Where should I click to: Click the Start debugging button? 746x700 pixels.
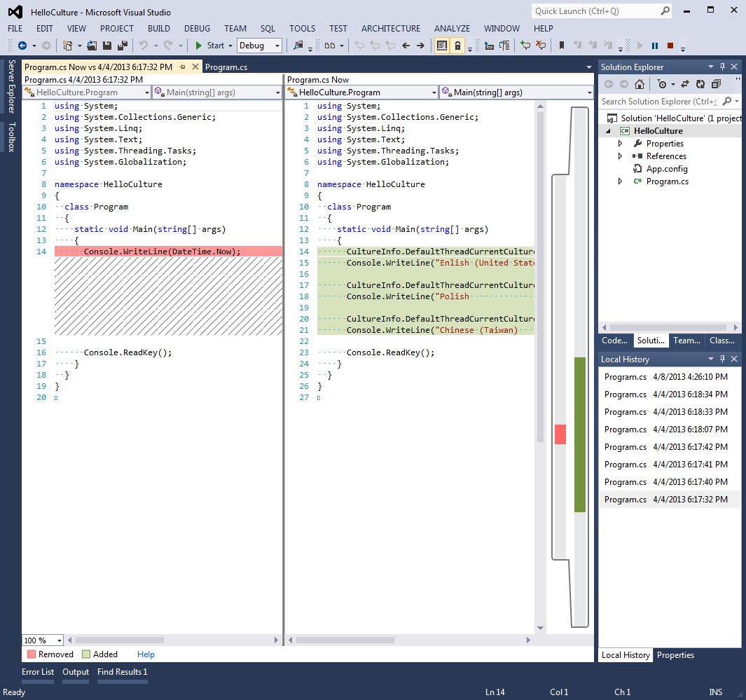(209, 46)
